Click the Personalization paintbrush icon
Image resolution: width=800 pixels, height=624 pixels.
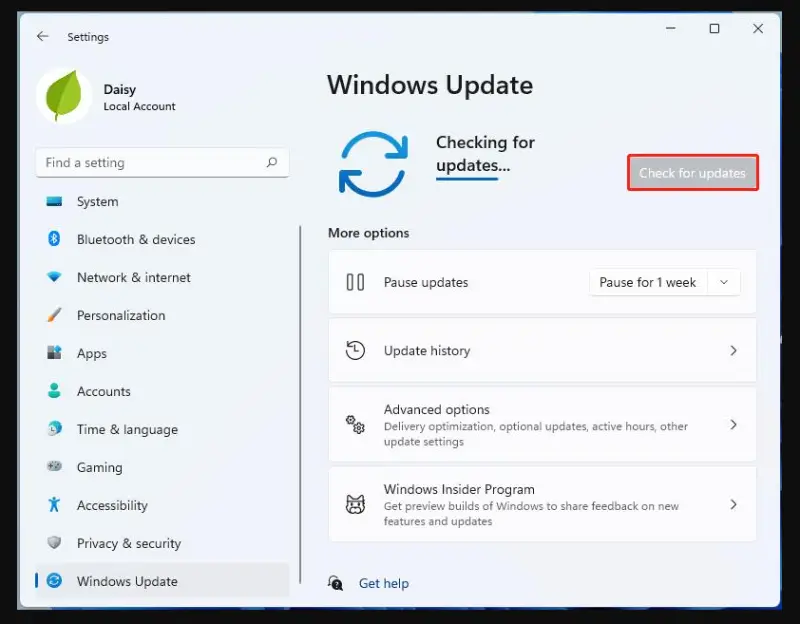tap(54, 315)
